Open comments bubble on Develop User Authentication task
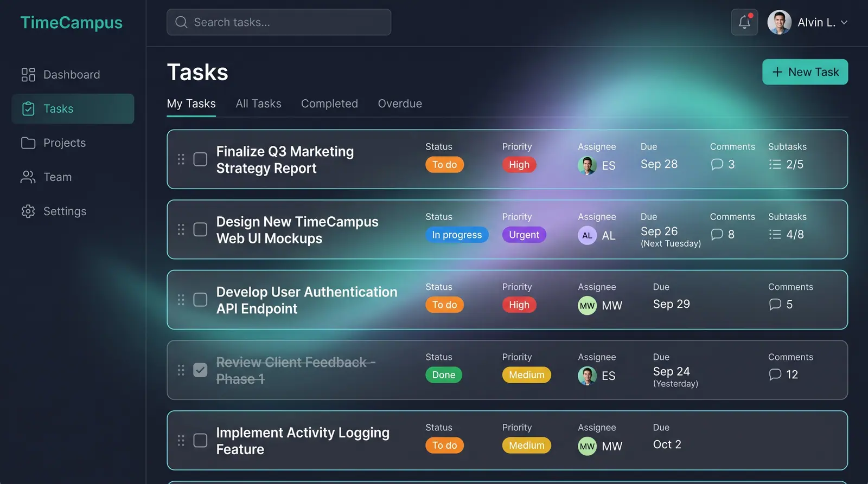Viewport: 868px width, 484px height. coord(775,305)
